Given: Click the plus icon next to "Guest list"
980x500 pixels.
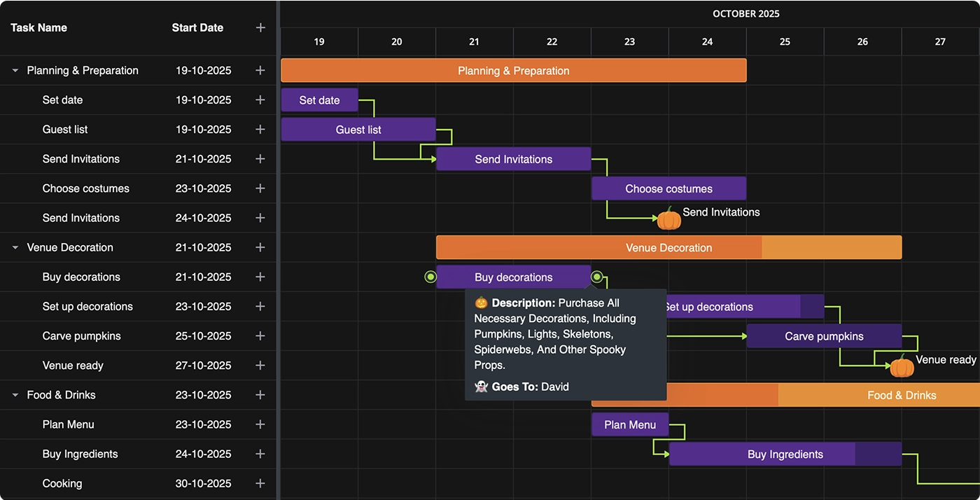Looking at the screenshot, I should 260,129.
